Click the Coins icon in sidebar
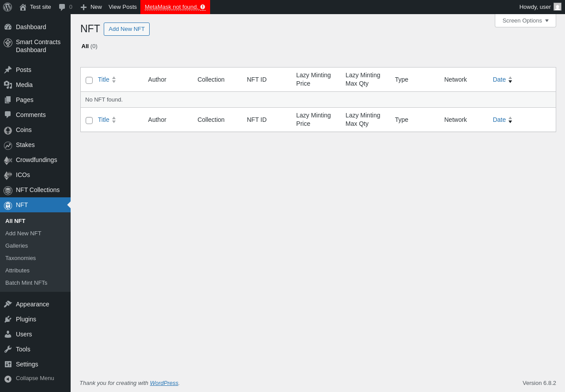 [8, 130]
